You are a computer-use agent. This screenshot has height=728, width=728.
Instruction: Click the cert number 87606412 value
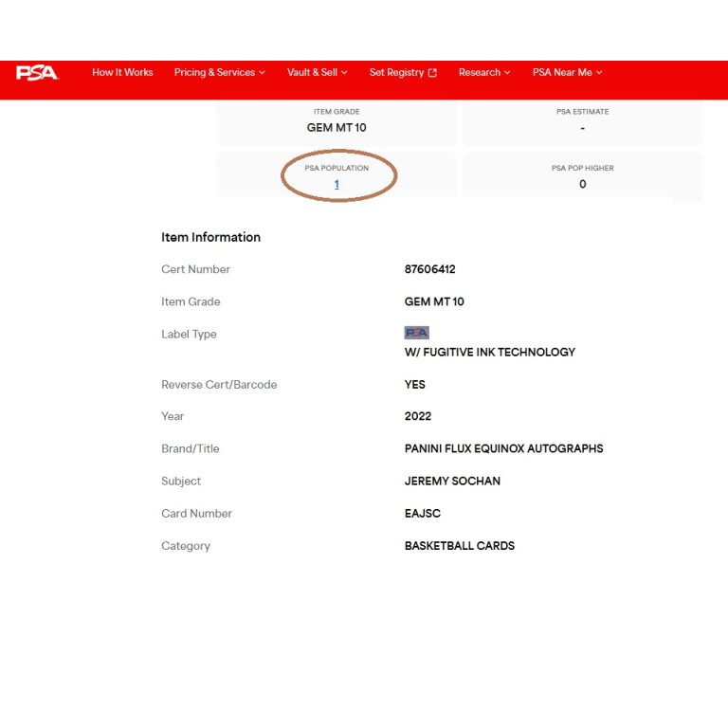(x=429, y=269)
